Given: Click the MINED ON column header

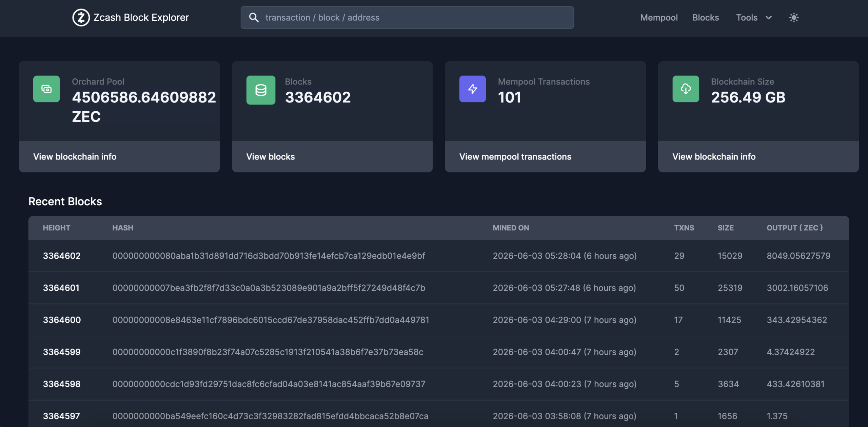Looking at the screenshot, I should point(511,228).
